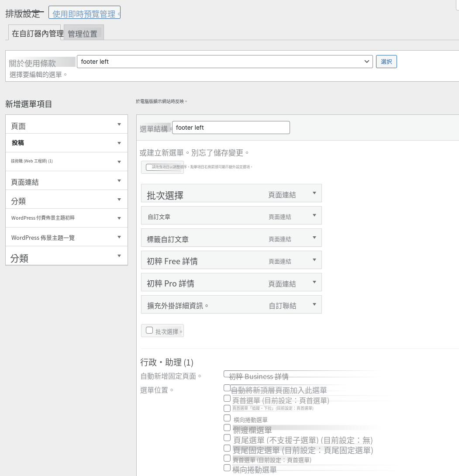Tick the 初粹 Business 詳情 checkbox
Viewport: 459px width, 476px height.
pos(227,374)
